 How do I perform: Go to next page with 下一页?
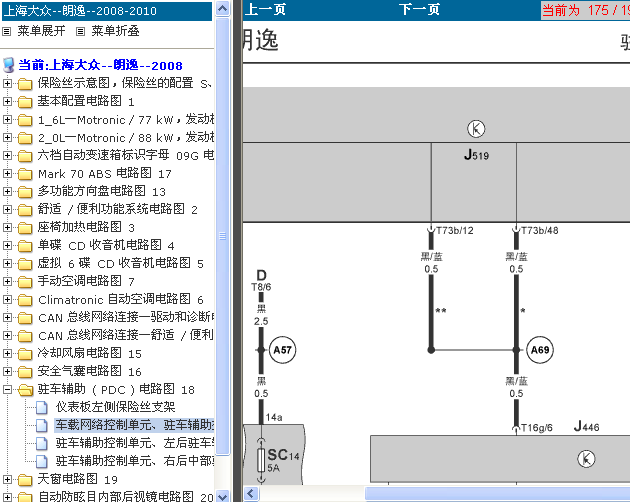[419, 10]
